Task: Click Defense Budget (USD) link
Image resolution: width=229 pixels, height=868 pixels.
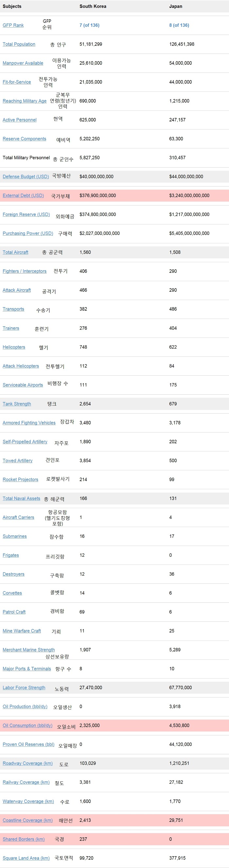Action: (x=26, y=176)
